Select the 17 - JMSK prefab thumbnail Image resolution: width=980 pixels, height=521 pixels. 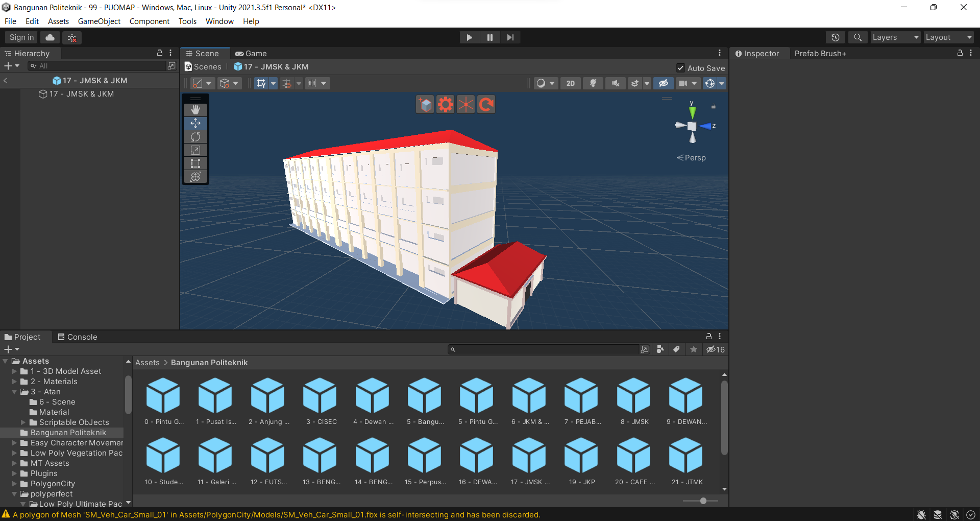pos(529,456)
